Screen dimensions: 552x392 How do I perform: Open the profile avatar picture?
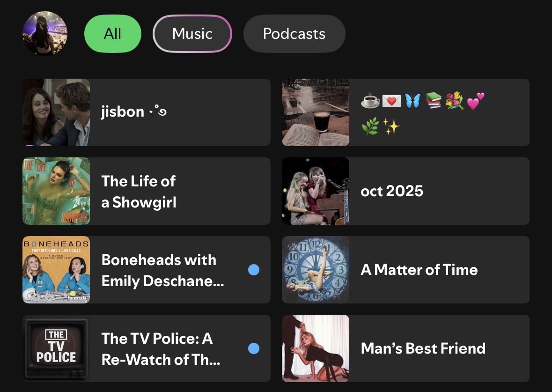[x=44, y=33]
